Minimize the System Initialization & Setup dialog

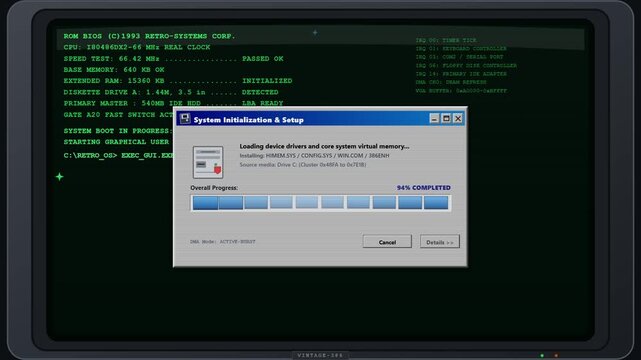pyautogui.click(x=434, y=119)
